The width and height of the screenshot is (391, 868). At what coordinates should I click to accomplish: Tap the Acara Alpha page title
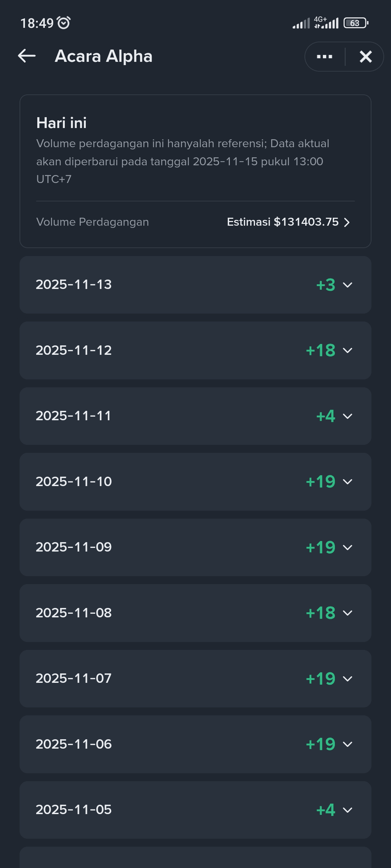[104, 56]
